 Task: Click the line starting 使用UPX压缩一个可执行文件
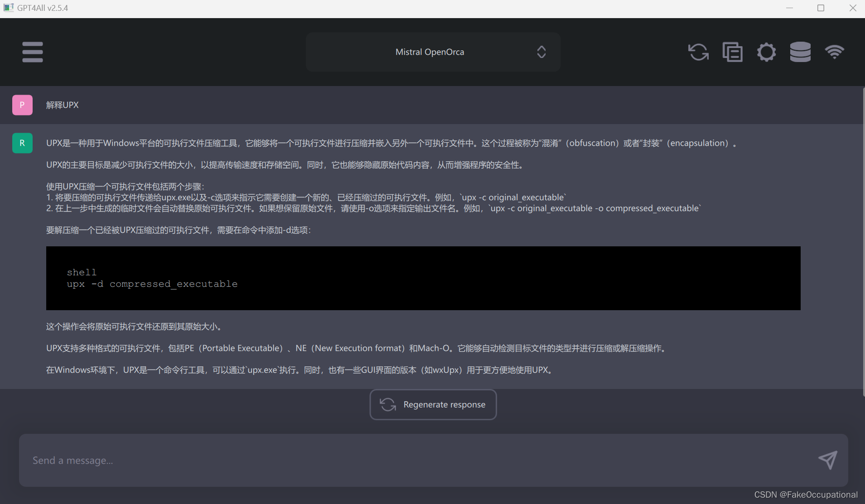tap(126, 187)
